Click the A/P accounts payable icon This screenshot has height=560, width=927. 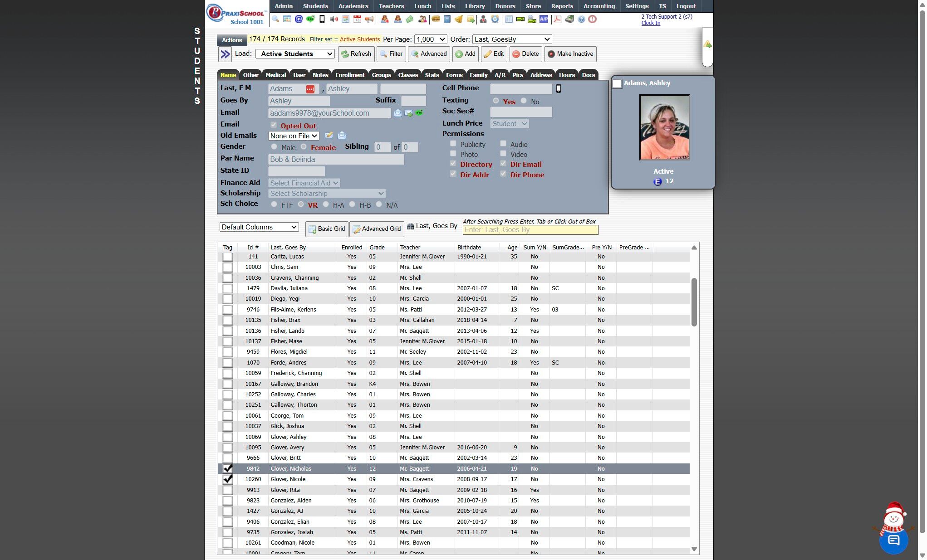point(544,19)
